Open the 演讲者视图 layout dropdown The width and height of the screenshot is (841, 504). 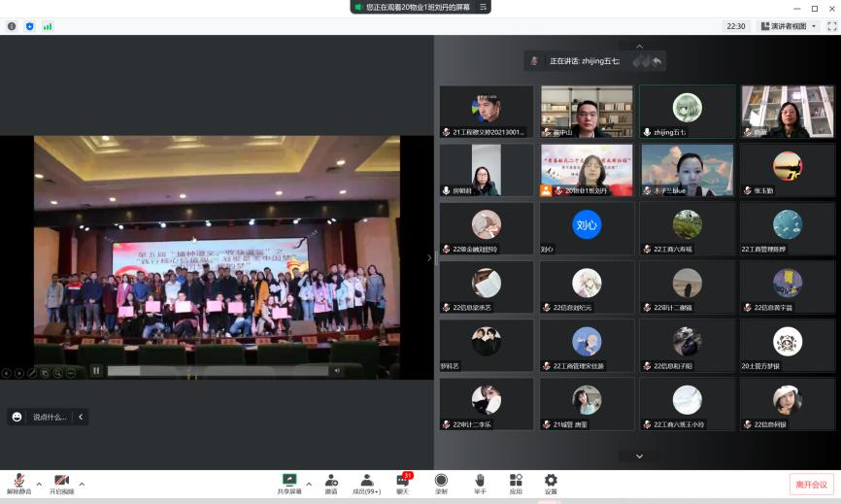(788, 26)
